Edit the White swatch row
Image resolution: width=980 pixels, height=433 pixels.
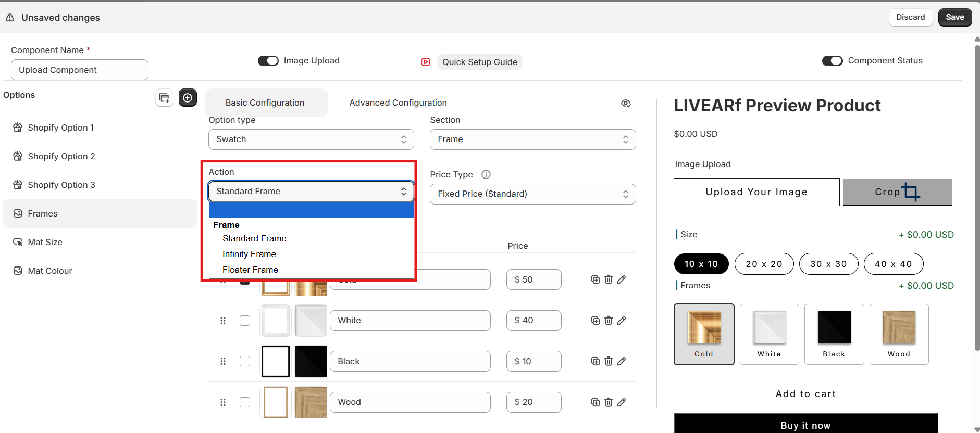(x=622, y=321)
